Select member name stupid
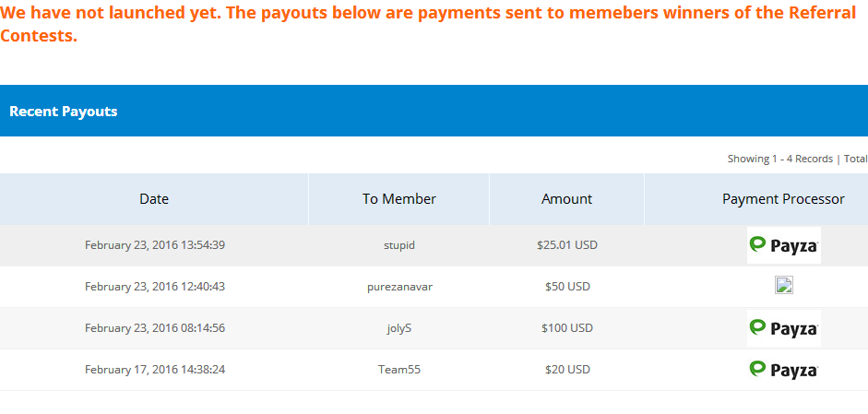The image size is (868, 414). (399, 245)
